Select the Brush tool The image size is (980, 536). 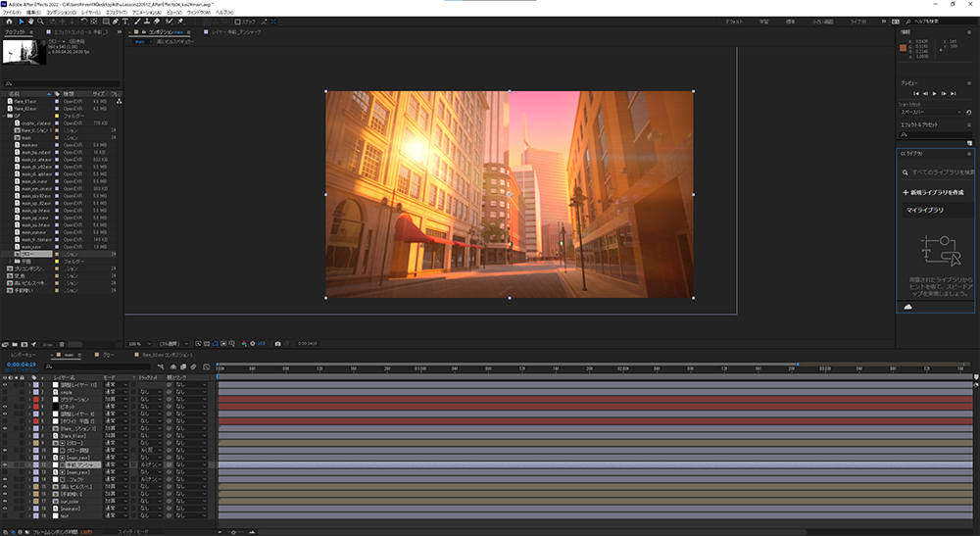coord(137,22)
